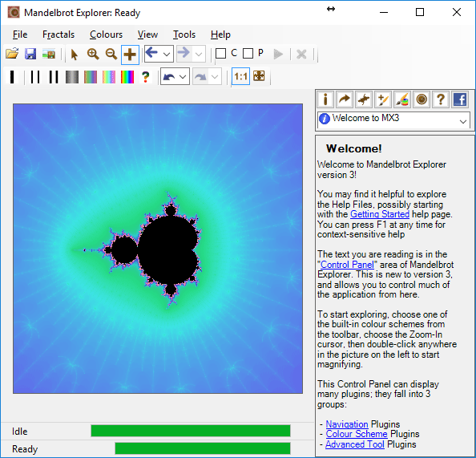Expand the undo history dropdown arrow
This screenshot has width=476, height=458.
[x=183, y=77]
